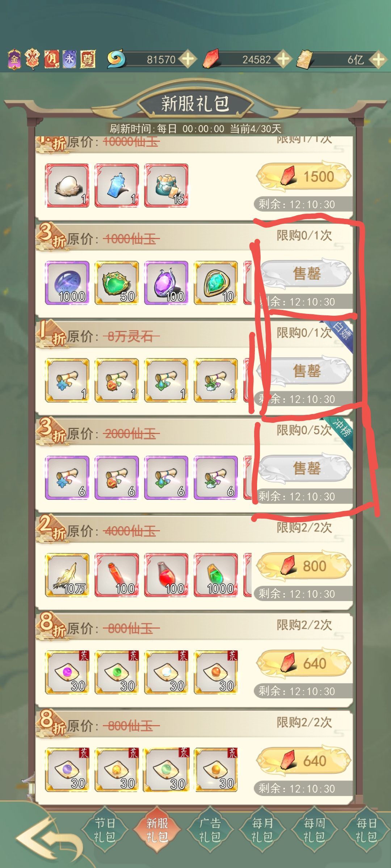Add scroll currency beside 6亿
Screen dimensions: 391x868
click(379, 59)
